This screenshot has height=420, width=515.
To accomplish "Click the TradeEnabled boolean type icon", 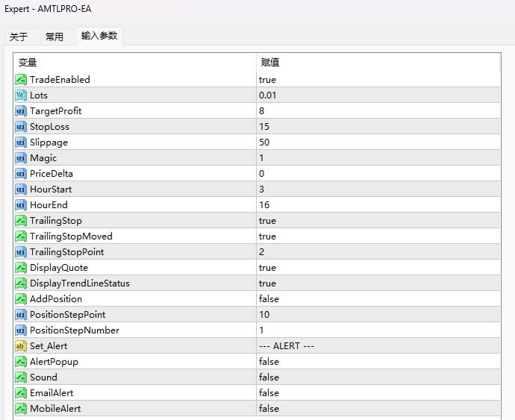I will [x=21, y=80].
